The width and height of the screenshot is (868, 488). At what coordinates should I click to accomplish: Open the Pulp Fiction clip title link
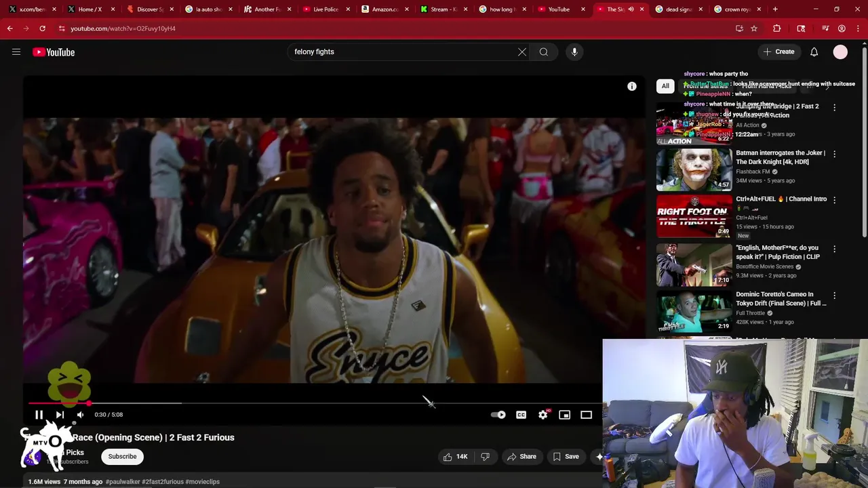tap(777, 252)
